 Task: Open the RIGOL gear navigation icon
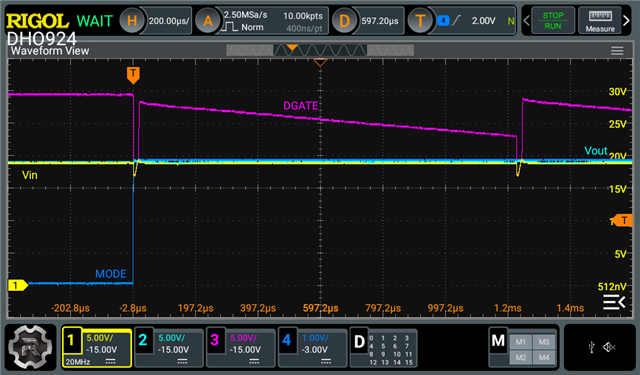tap(30, 347)
